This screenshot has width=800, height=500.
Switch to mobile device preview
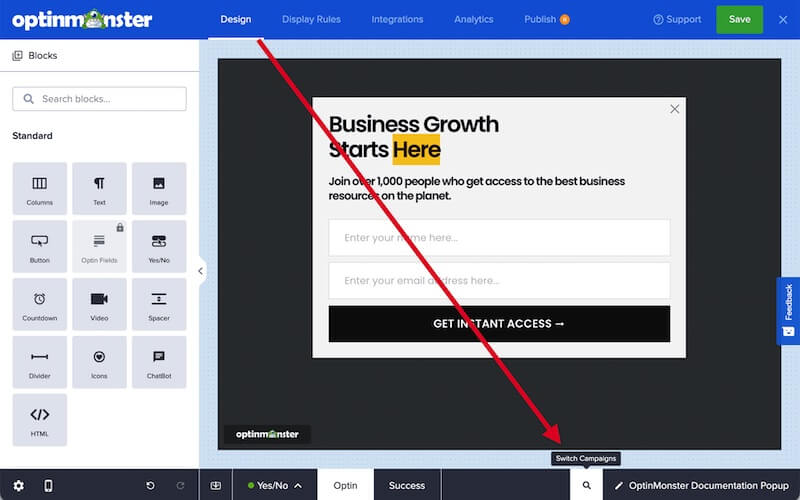point(48,486)
